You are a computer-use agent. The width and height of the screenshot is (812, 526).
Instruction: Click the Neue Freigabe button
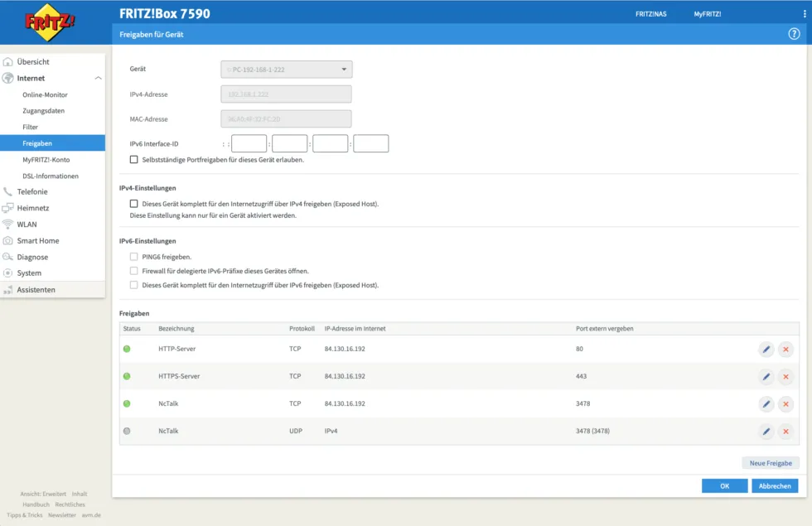coord(770,463)
